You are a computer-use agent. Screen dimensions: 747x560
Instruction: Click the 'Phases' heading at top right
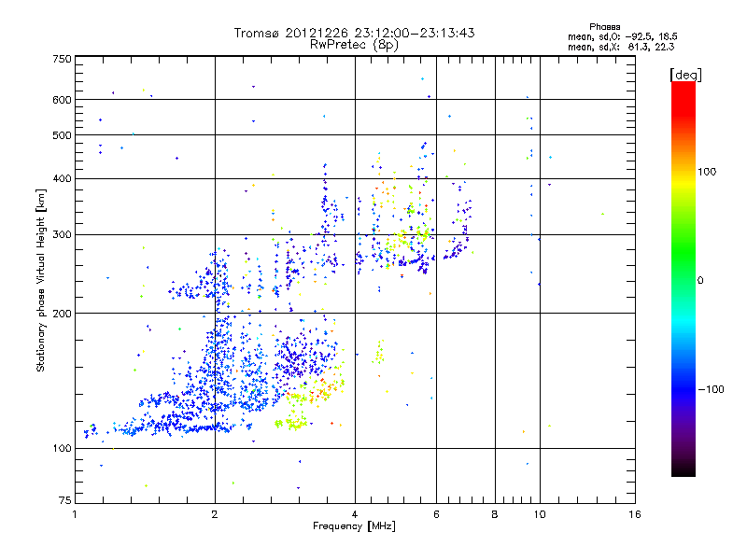[x=604, y=27]
